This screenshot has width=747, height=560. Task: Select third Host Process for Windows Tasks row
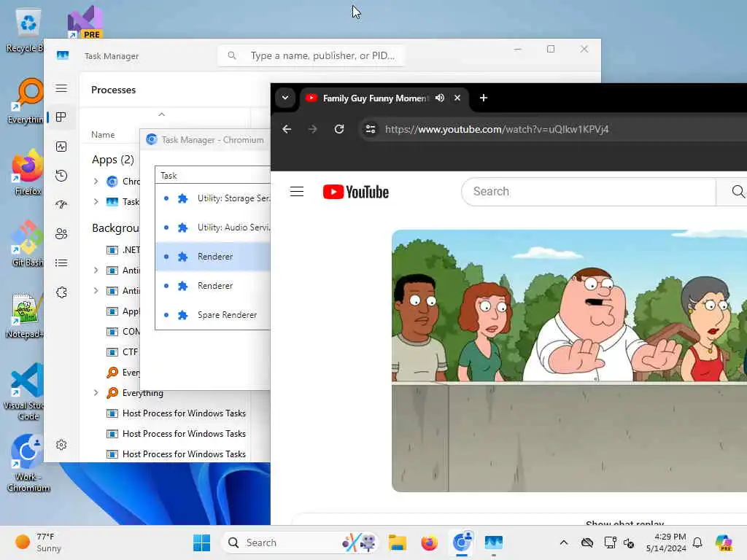(x=177, y=454)
